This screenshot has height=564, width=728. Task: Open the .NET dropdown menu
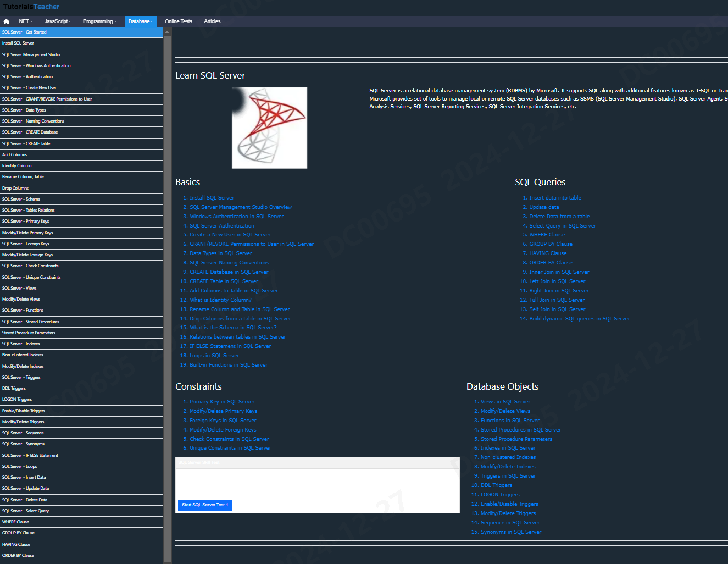click(25, 21)
